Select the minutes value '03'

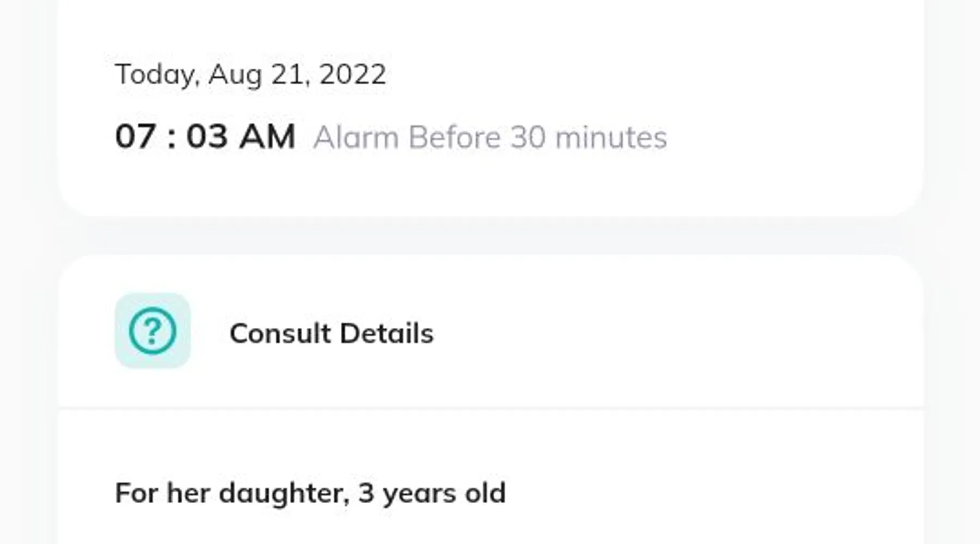(207, 136)
